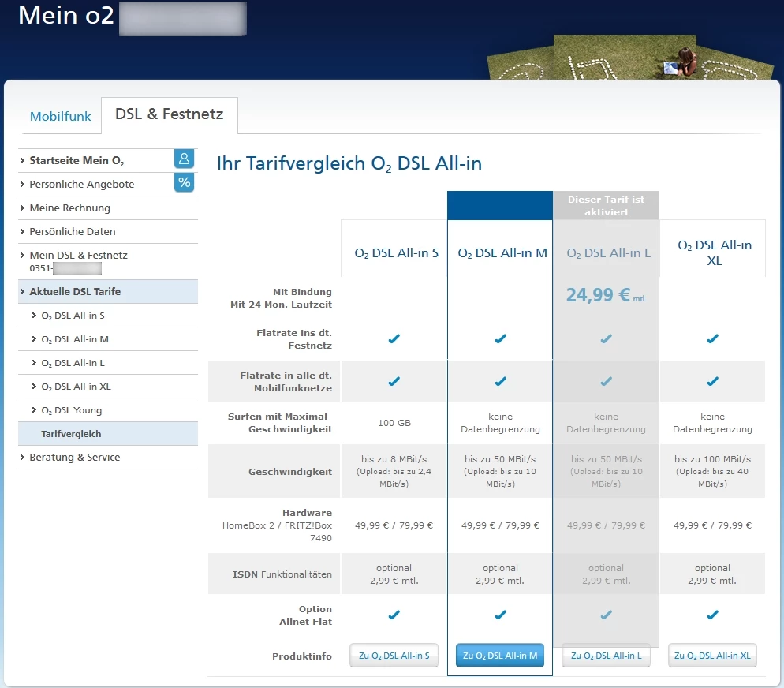
Task: Click the Allnet Flat checkmark for All-in L
Action: [606, 615]
